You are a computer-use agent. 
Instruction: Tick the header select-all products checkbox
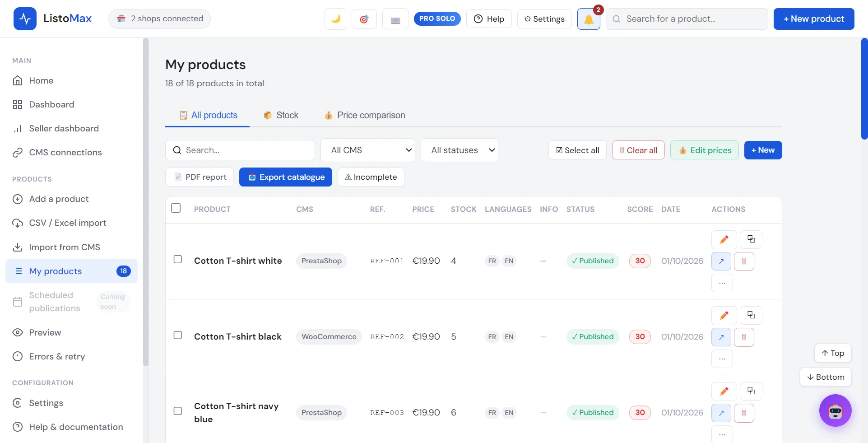176,208
